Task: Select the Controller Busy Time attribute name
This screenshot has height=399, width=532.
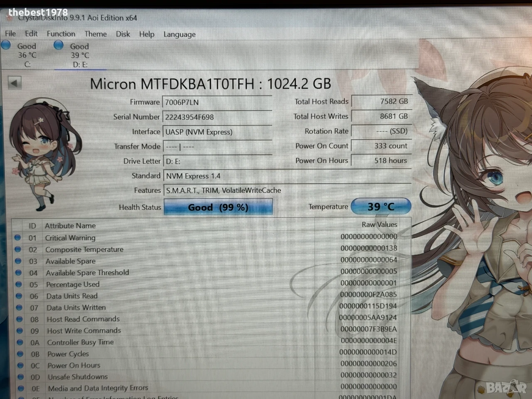Action: click(81, 342)
